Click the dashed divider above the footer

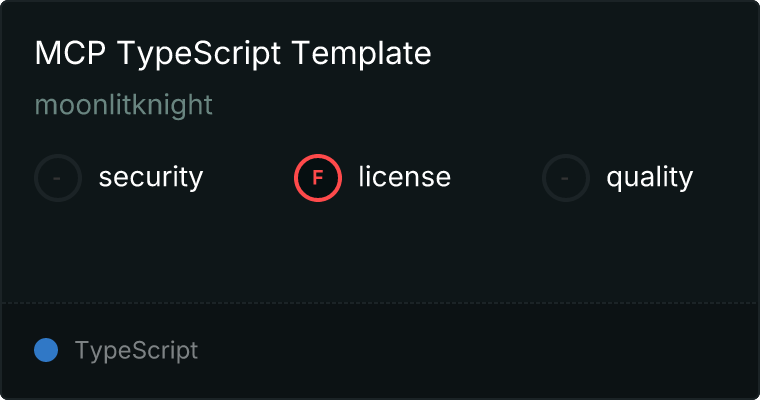[x=380, y=302]
